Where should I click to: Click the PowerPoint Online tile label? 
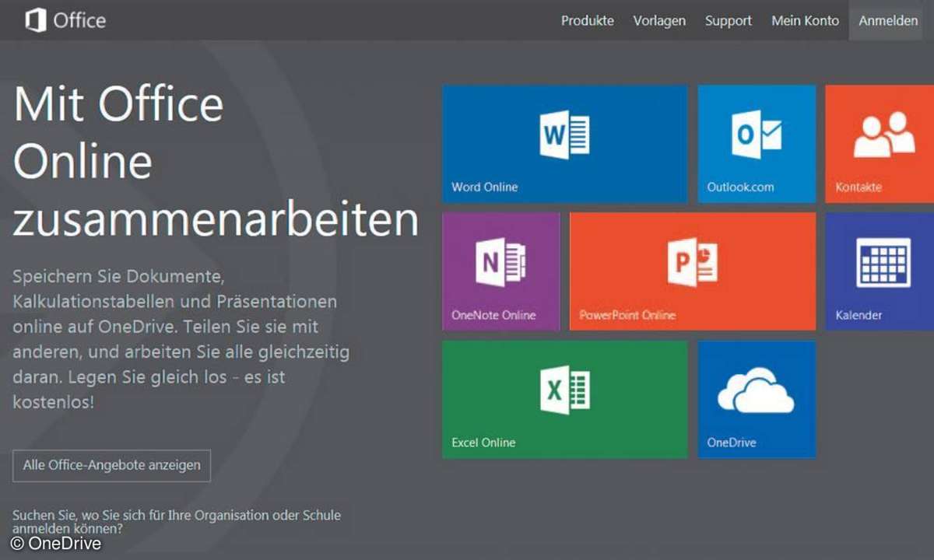[627, 315]
